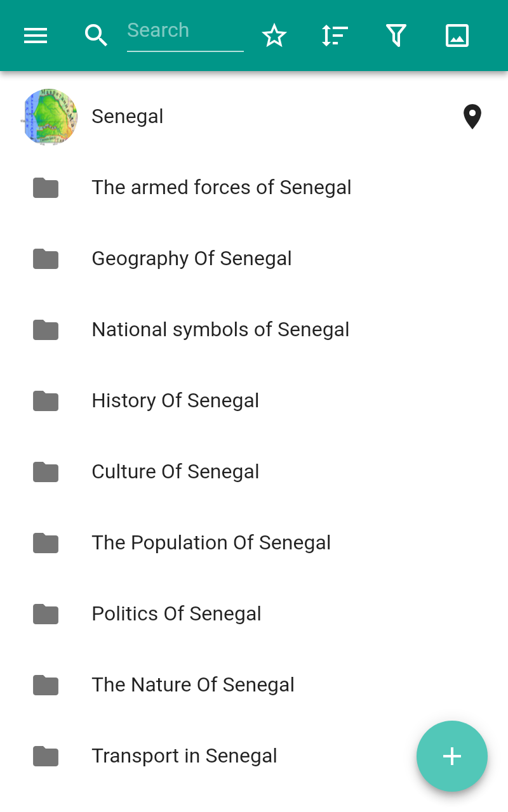
Task: Open the filter funnel options
Action: (396, 36)
